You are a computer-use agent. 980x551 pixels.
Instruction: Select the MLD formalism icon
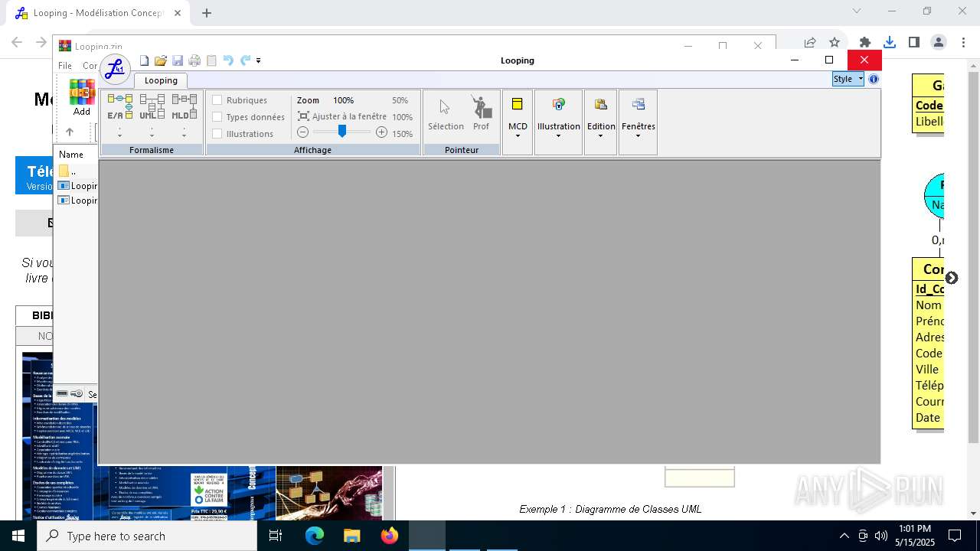(x=184, y=107)
